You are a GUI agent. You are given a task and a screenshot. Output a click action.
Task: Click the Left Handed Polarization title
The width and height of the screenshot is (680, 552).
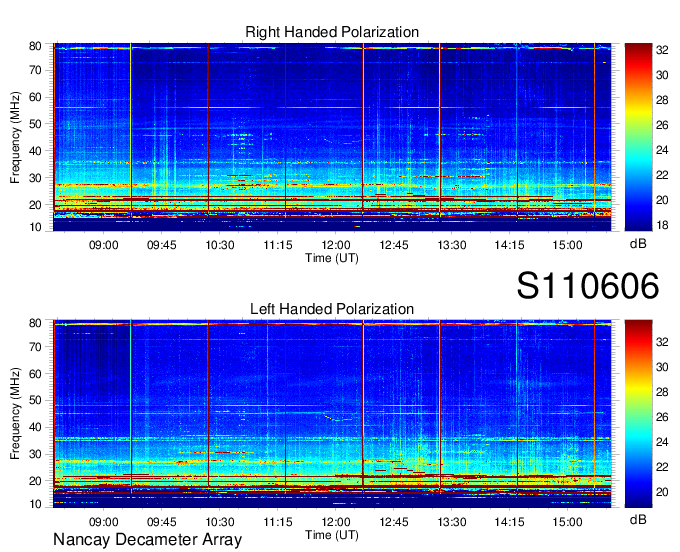coord(332,309)
